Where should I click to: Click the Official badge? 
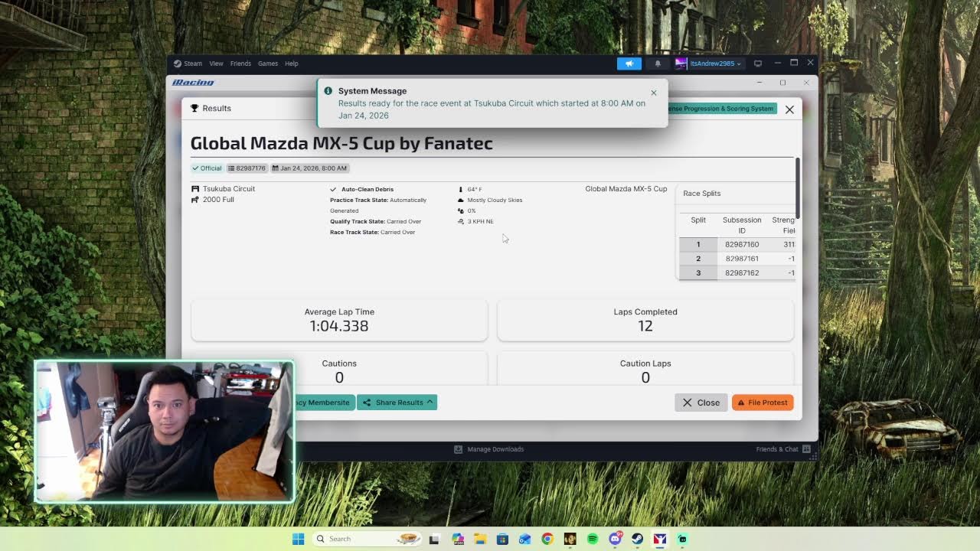pyautogui.click(x=207, y=168)
